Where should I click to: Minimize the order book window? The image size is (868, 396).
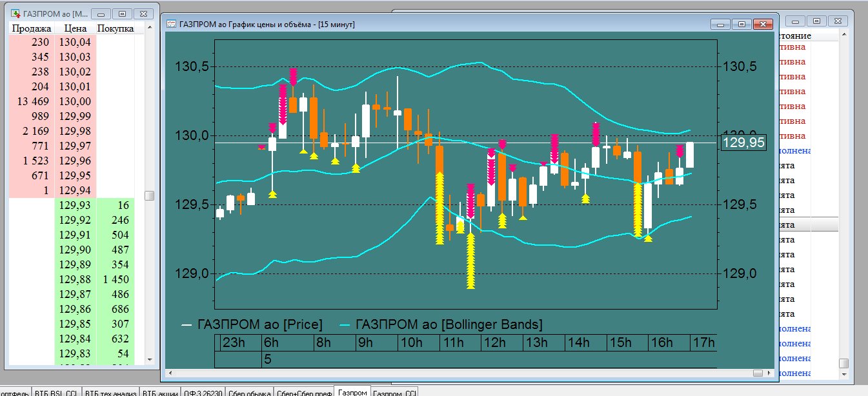101,13
